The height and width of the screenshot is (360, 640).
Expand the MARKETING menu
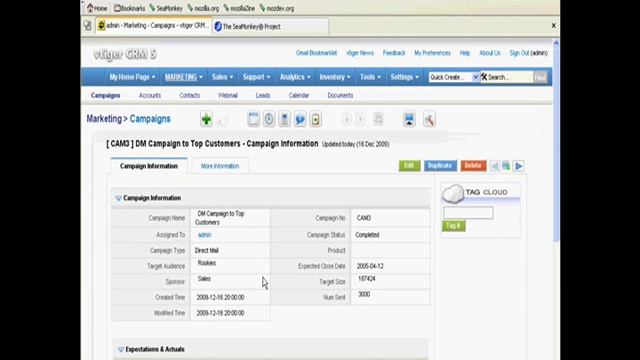point(183,77)
